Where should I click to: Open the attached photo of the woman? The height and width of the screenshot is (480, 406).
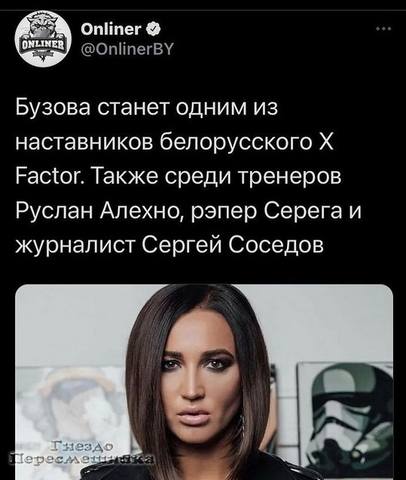point(204,382)
